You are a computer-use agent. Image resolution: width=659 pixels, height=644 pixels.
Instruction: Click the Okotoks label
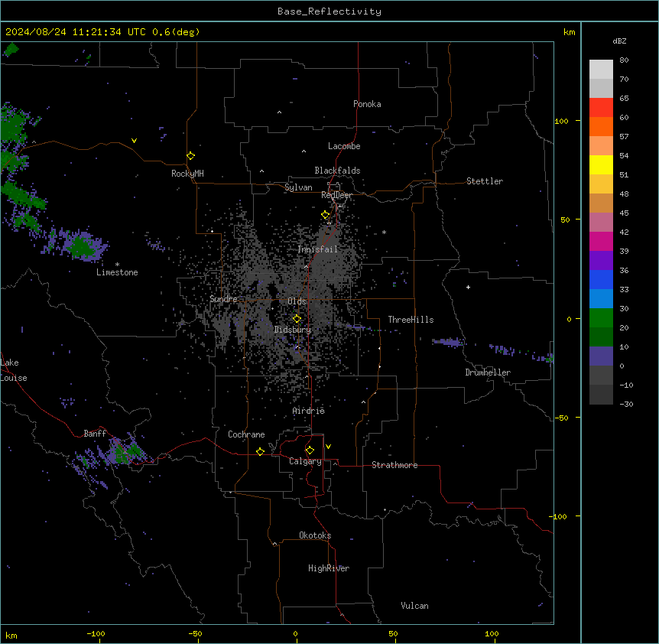click(x=315, y=535)
